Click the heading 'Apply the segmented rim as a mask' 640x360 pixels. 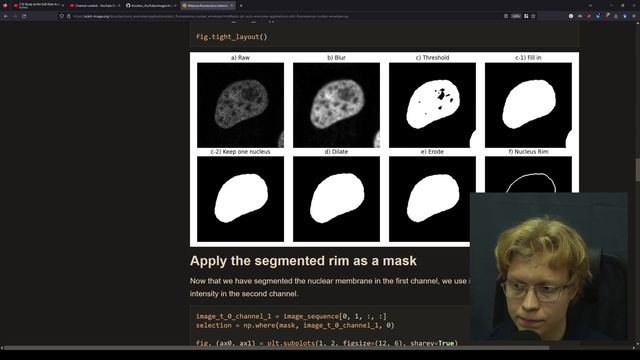(303, 261)
